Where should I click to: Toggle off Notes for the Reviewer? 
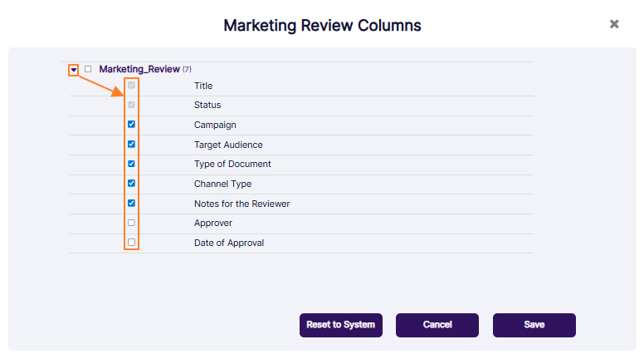point(131,204)
